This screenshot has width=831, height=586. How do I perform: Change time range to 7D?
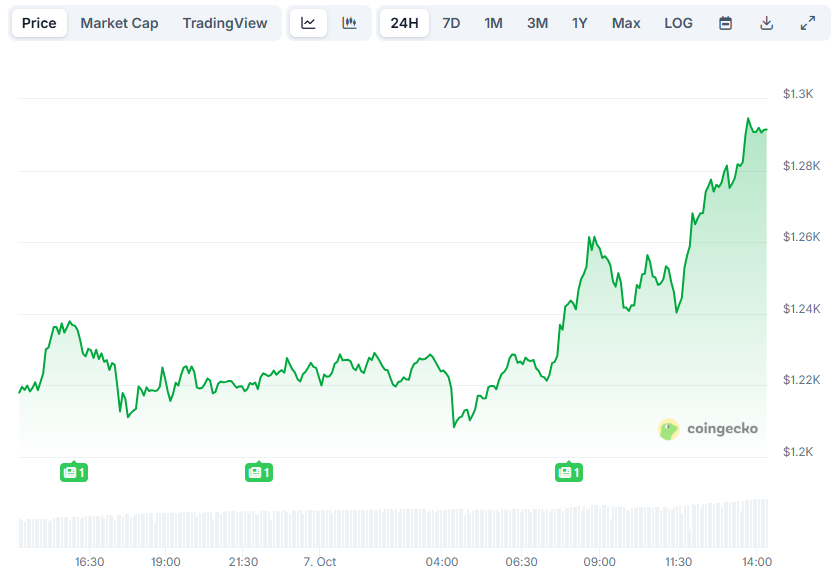click(x=451, y=23)
